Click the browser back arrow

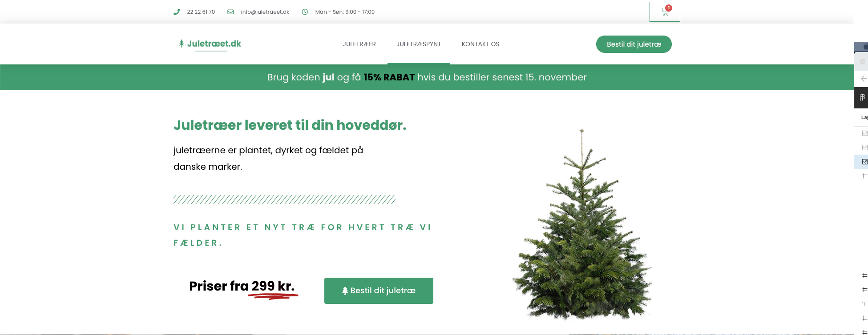click(863, 79)
